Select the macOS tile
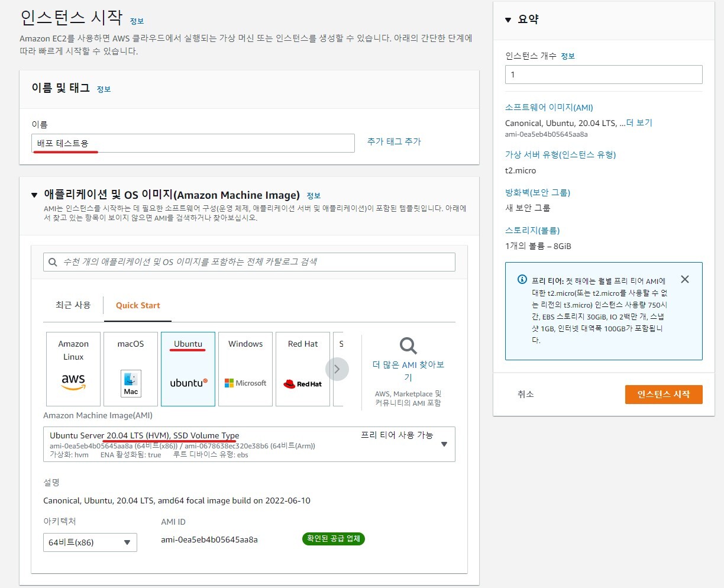724x588 pixels. pos(131,369)
